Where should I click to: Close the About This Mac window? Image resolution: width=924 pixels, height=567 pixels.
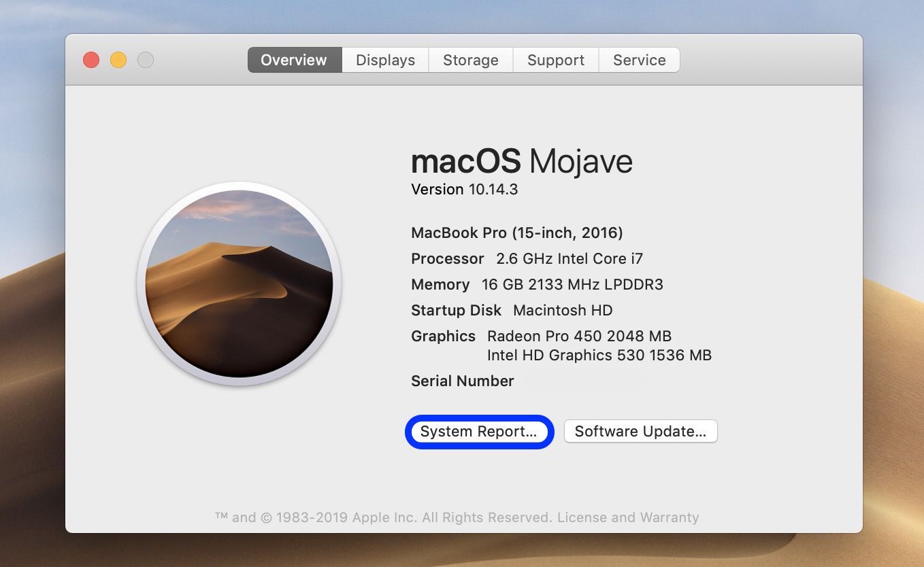click(x=90, y=60)
